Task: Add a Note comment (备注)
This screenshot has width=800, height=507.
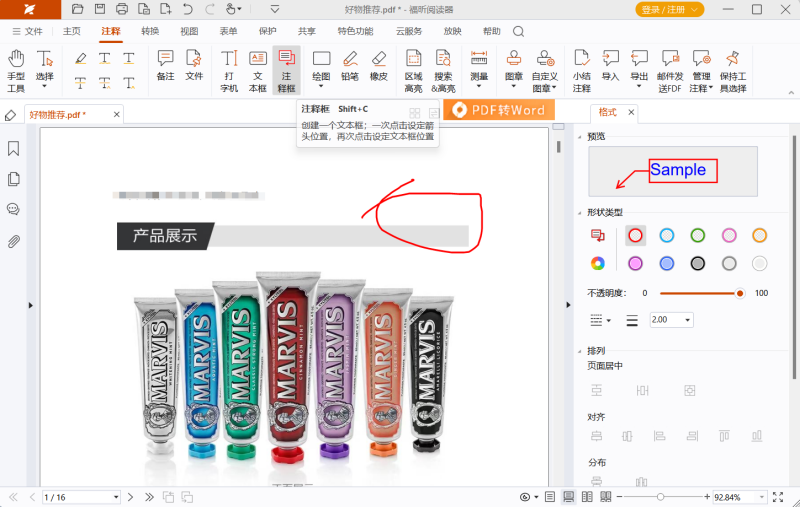Action: [x=165, y=65]
